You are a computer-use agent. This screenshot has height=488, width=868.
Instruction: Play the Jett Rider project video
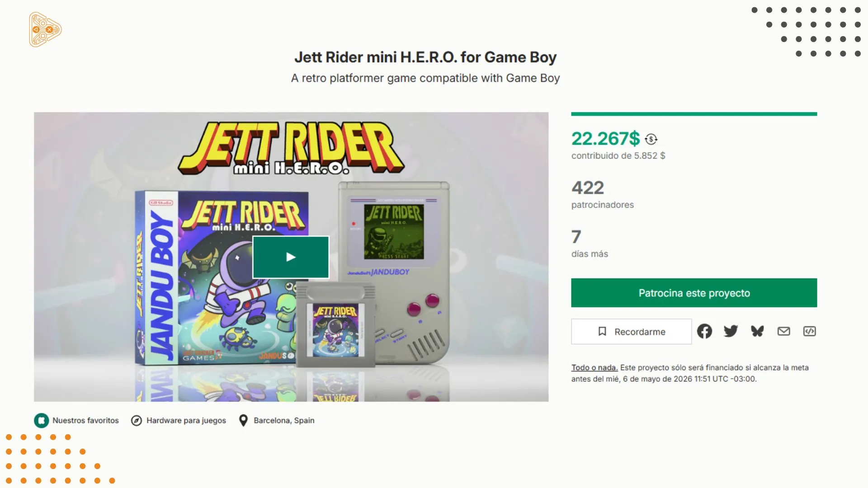pyautogui.click(x=291, y=257)
